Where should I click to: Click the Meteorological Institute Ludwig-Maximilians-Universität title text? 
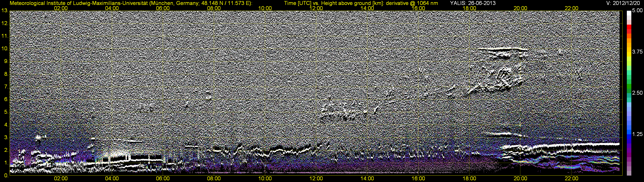[131, 3]
